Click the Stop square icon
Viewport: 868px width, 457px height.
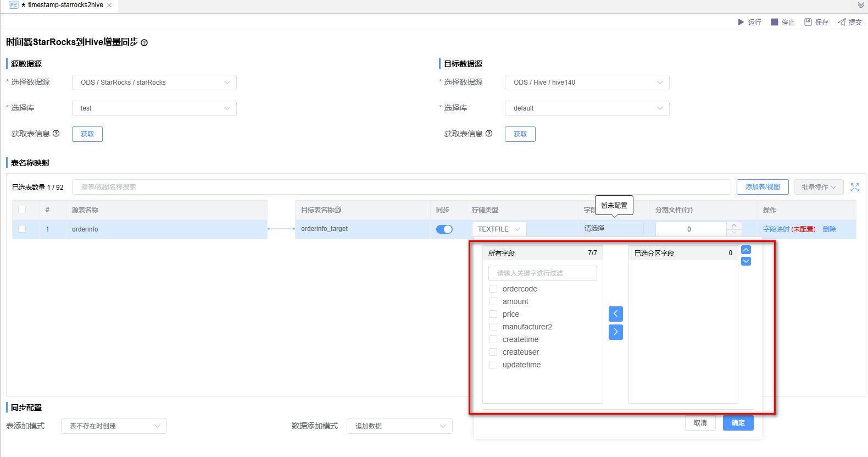coord(775,22)
